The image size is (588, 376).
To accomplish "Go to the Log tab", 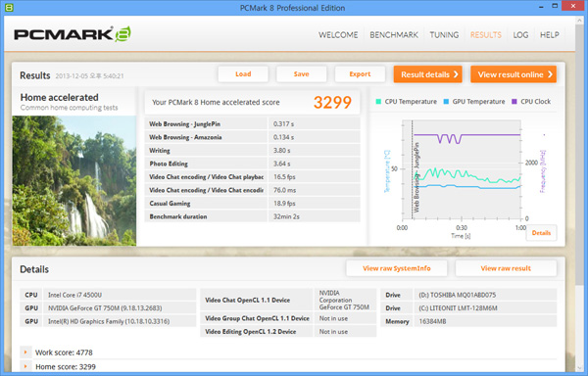I will 520,35.
